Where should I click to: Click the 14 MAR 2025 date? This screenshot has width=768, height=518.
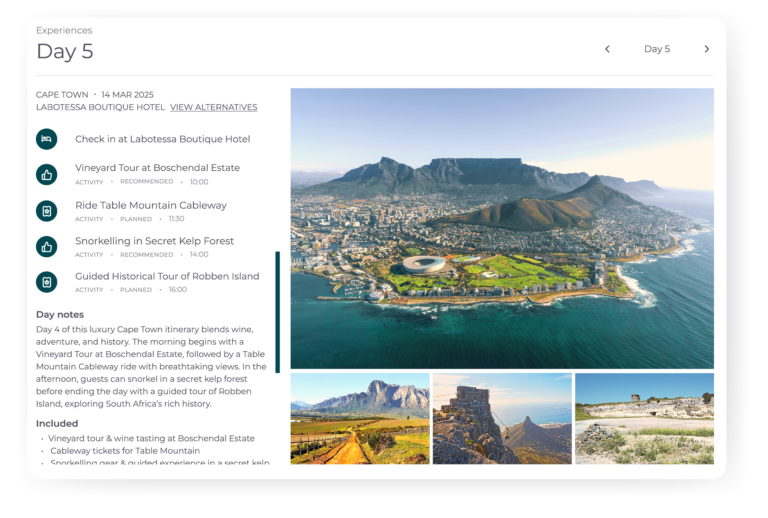pos(127,94)
